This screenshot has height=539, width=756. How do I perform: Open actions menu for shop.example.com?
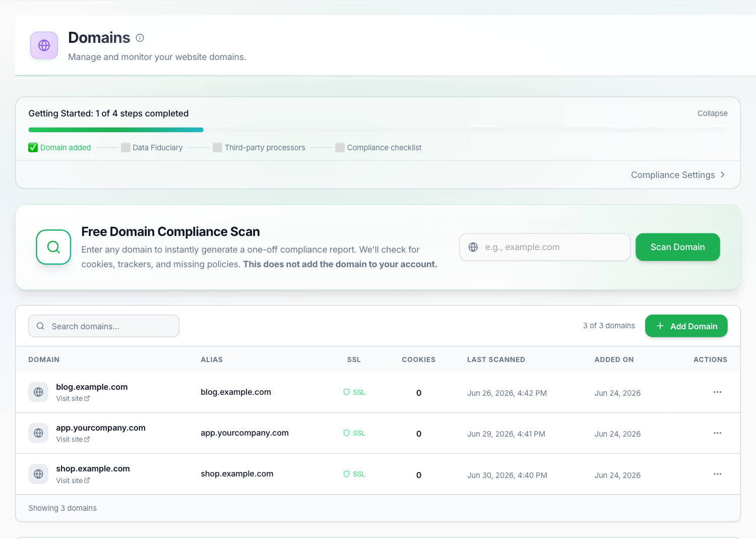click(718, 474)
